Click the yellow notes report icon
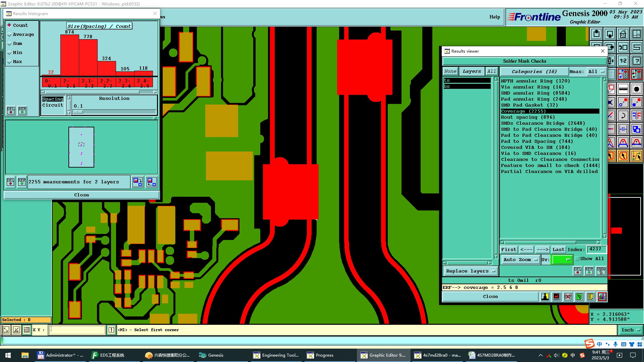 [x=590, y=297]
